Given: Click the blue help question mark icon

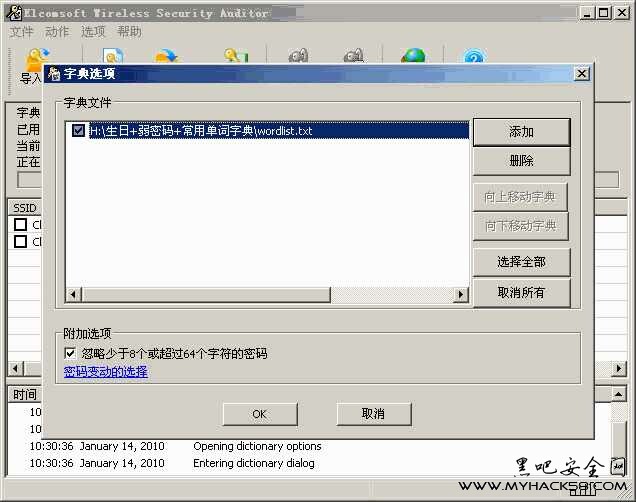Looking at the screenshot, I should (474, 59).
